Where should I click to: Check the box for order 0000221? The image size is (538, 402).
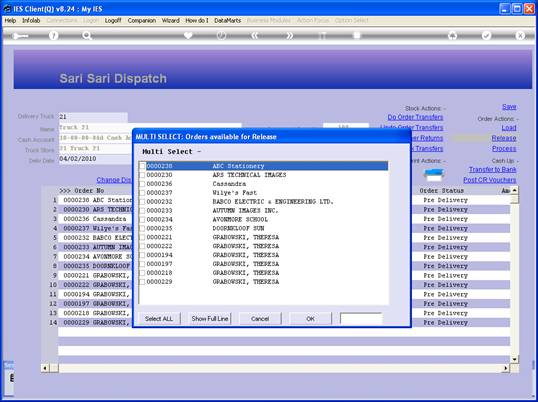[142, 237]
